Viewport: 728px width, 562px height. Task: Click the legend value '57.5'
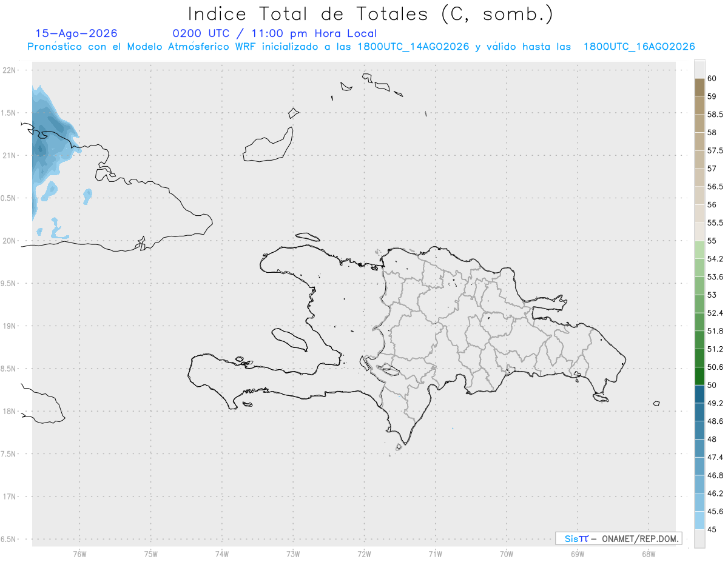715,150
